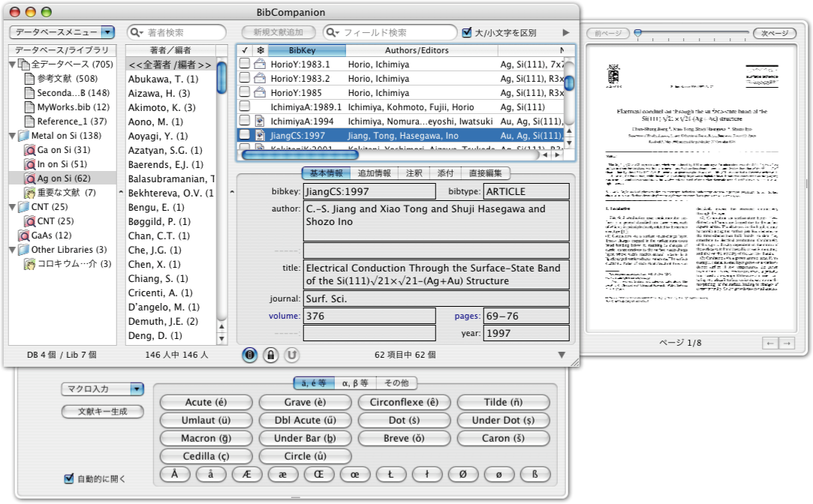
Task: Check the HorioY:1985 row checkbox
Action: [x=245, y=92]
